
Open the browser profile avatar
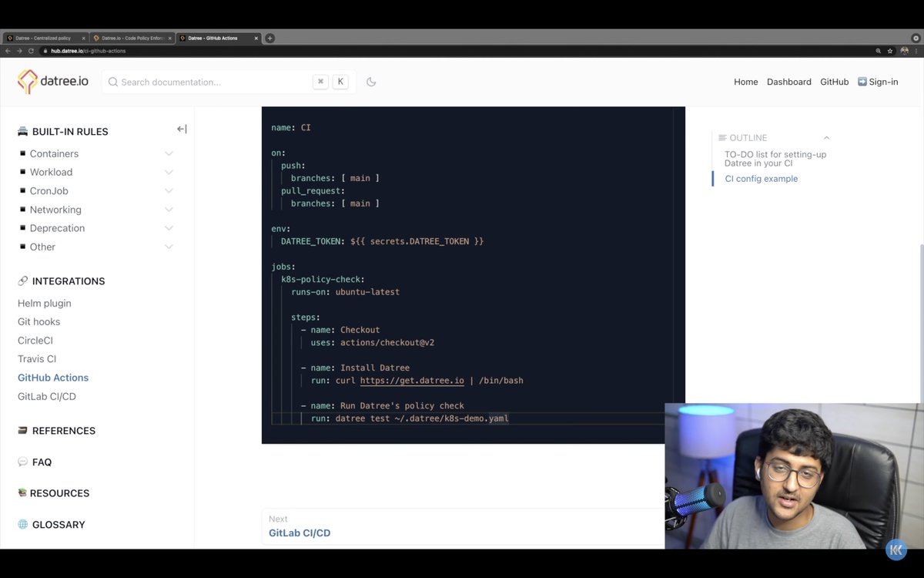pos(904,51)
